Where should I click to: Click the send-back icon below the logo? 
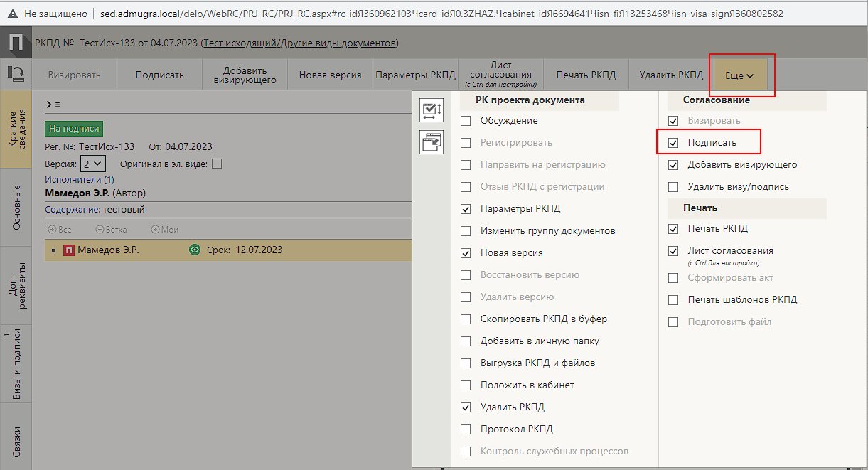point(16,73)
